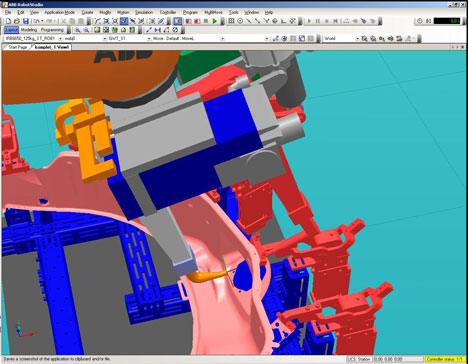
Task: Open the Modify menu
Action: [x=105, y=12]
